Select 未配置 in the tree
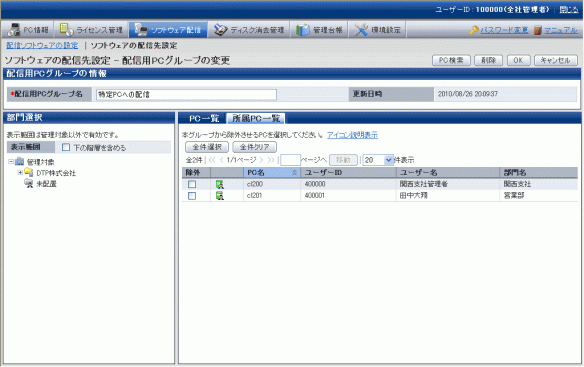 (x=46, y=184)
